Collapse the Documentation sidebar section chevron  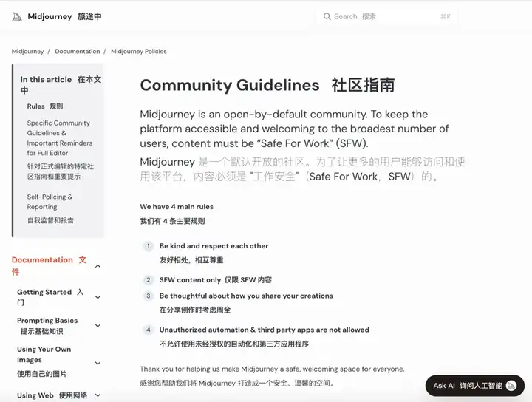98,266
